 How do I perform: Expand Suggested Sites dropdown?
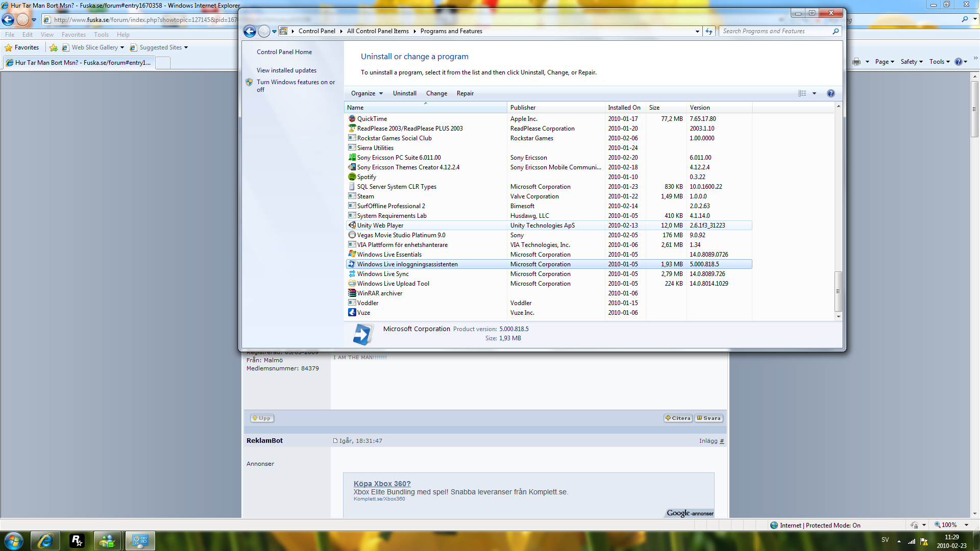pos(186,47)
